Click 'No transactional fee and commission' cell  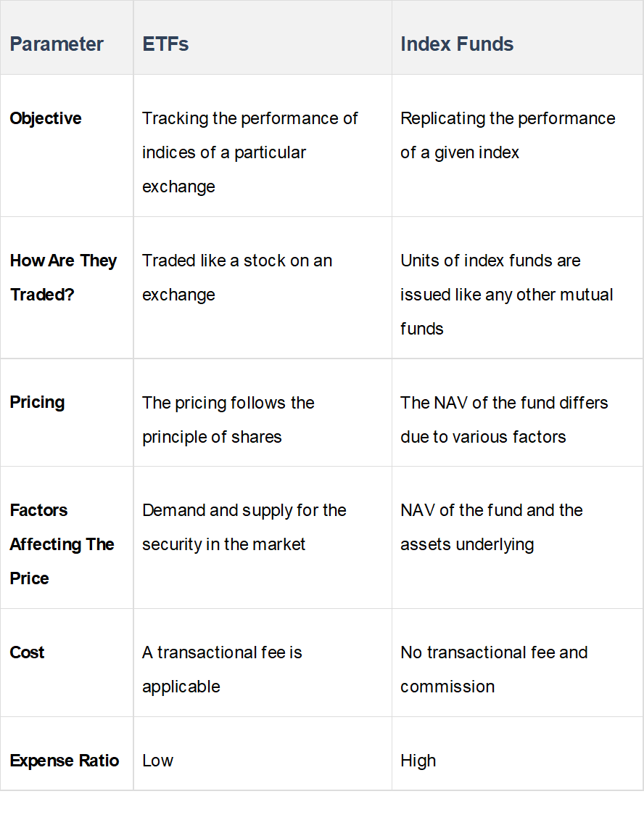tap(493, 669)
